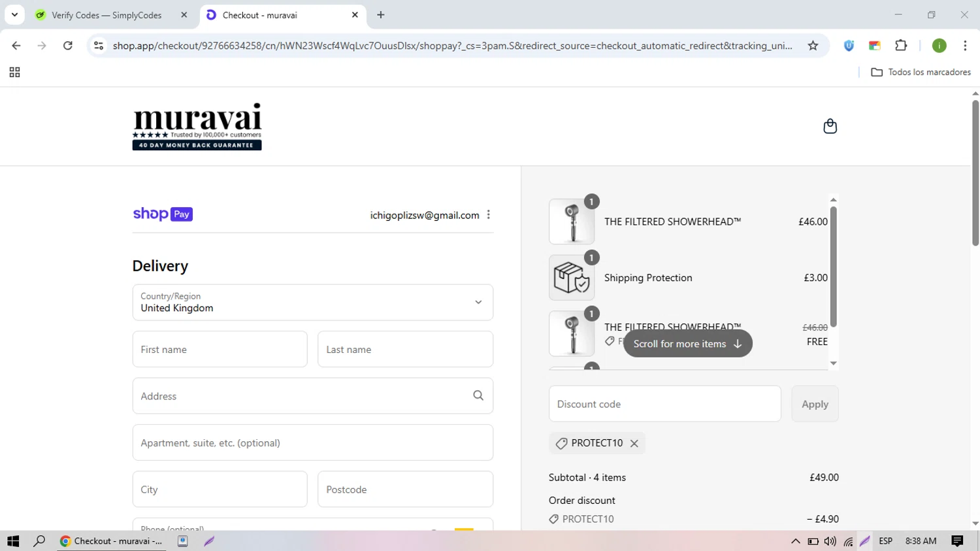Focus the First name field

coord(220,349)
